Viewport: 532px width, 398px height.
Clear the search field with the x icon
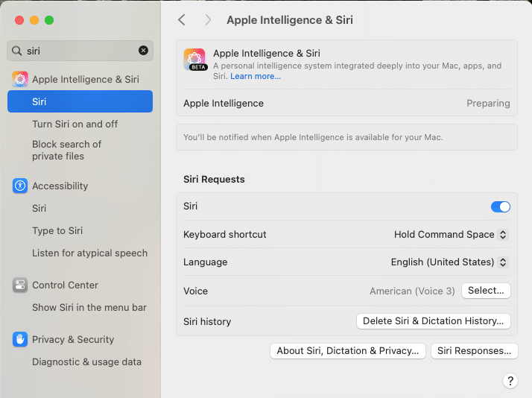(x=144, y=51)
